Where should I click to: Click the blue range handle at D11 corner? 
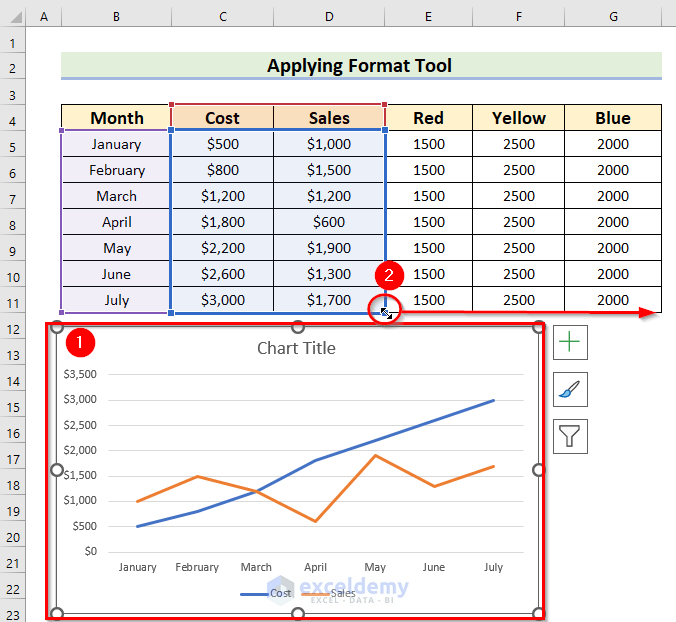point(384,312)
